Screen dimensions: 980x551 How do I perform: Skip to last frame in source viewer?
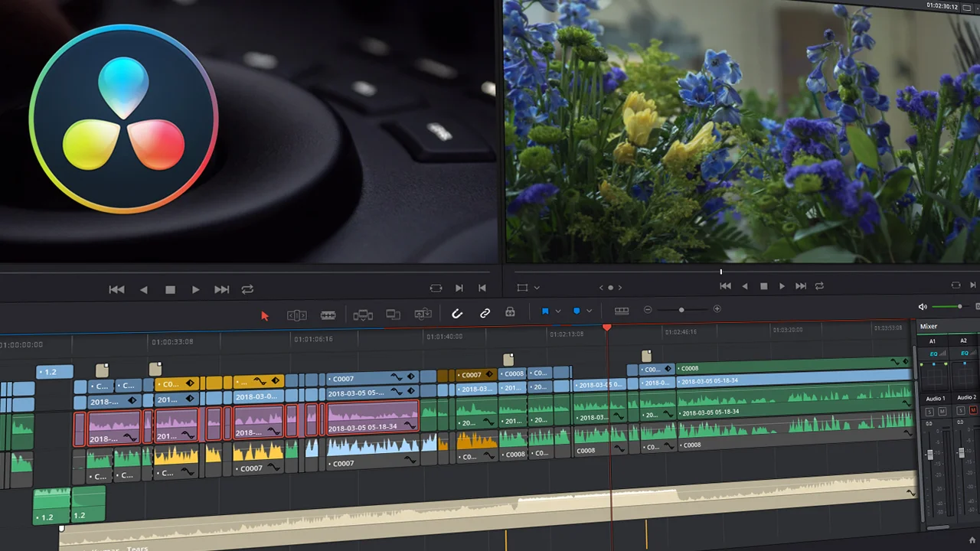(x=221, y=289)
